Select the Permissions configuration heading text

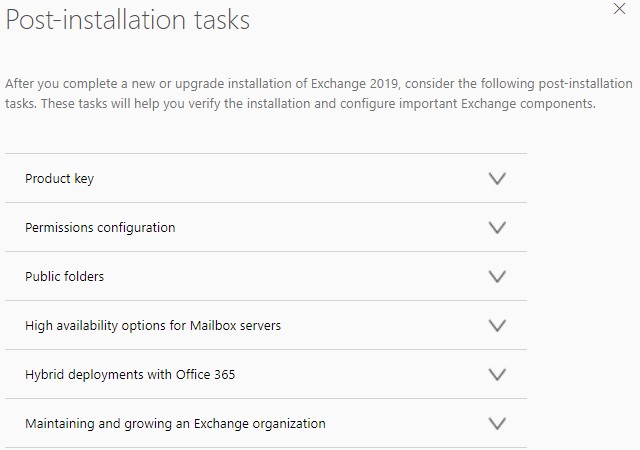pos(100,228)
